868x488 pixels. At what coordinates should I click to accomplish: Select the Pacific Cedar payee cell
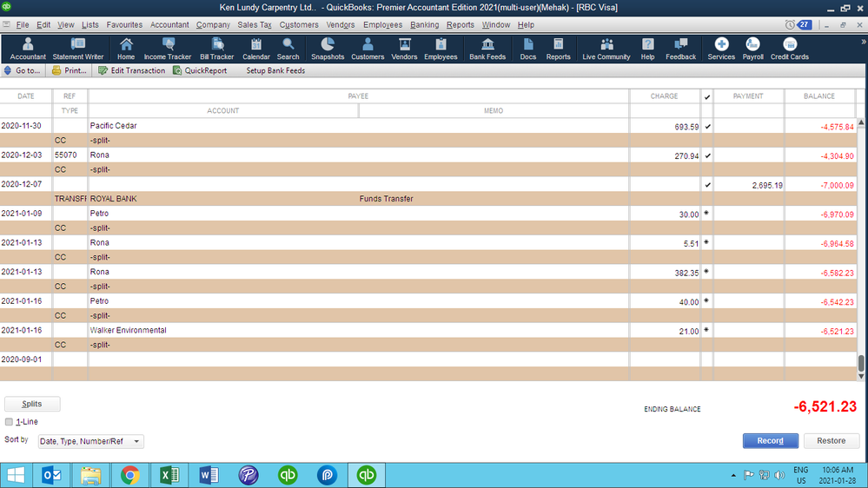point(358,126)
